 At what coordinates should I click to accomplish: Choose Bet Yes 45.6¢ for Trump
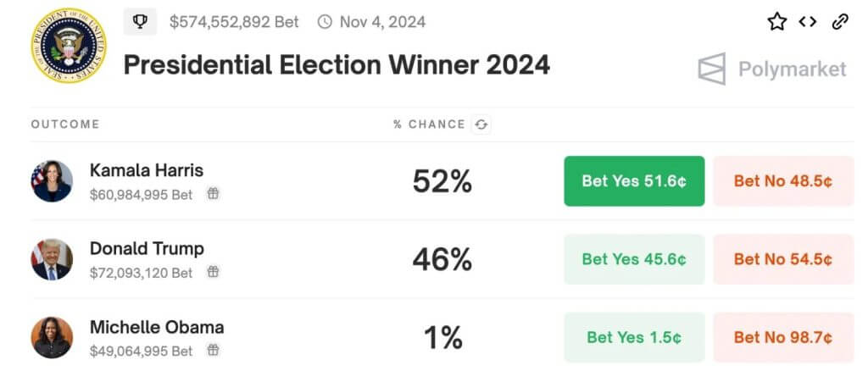click(634, 259)
